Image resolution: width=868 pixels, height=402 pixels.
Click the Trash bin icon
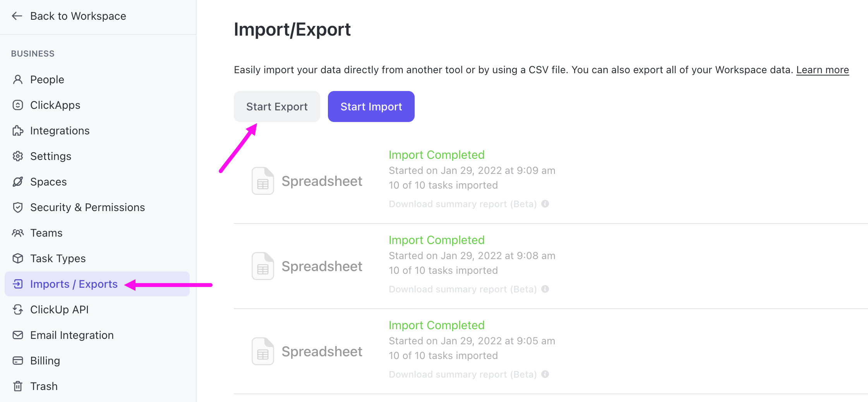coord(18,386)
